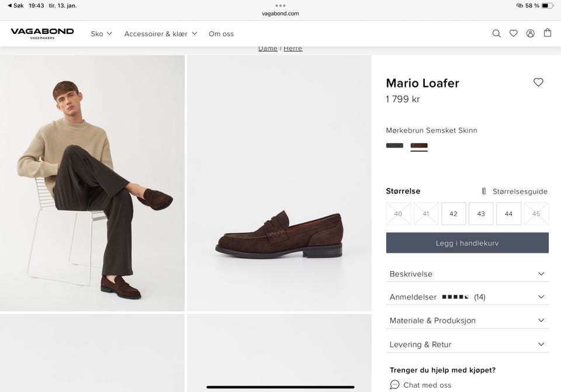Open the Sko dropdown menu
The height and width of the screenshot is (392, 561).
click(101, 33)
